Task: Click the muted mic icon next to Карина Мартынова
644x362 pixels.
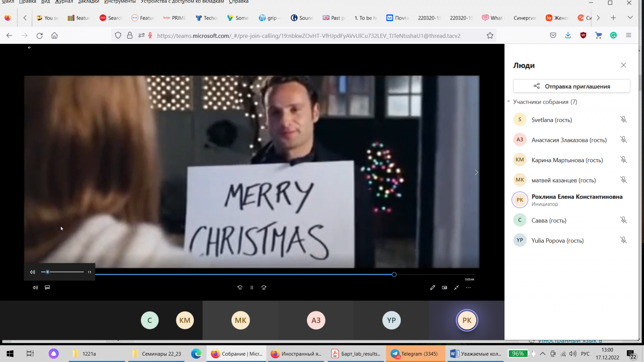Action: click(x=624, y=160)
